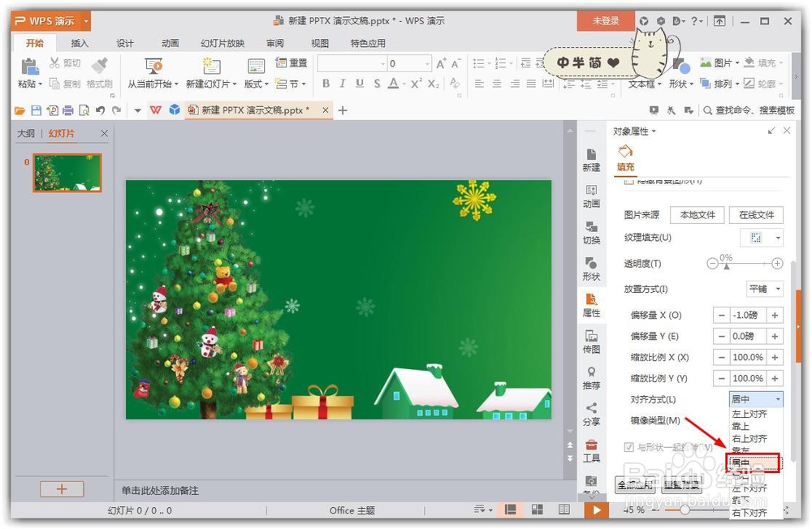This screenshot has width=812, height=529.
Task: Open the Shapes (形状) sidebar panel
Action: [x=591, y=269]
